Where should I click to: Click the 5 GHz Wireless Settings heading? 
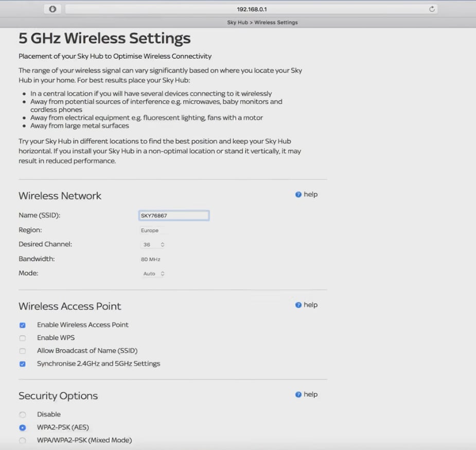(x=104, y=38)
